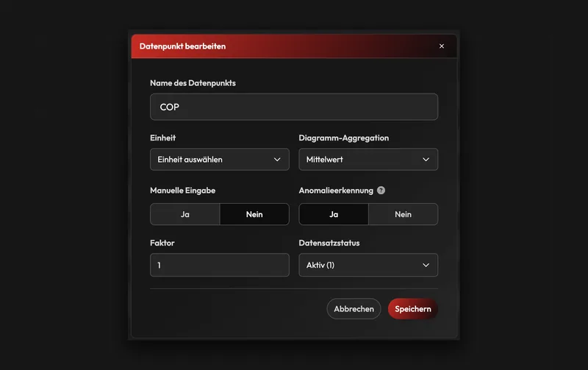588x370 pixels.
Task: Open the Datensatzstatus Aktiv (1) dropdown
Action: click(x=368, y=265)
